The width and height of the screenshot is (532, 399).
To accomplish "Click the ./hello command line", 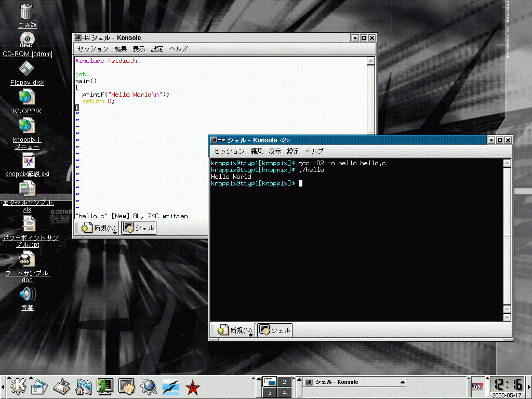I will 311,170.
